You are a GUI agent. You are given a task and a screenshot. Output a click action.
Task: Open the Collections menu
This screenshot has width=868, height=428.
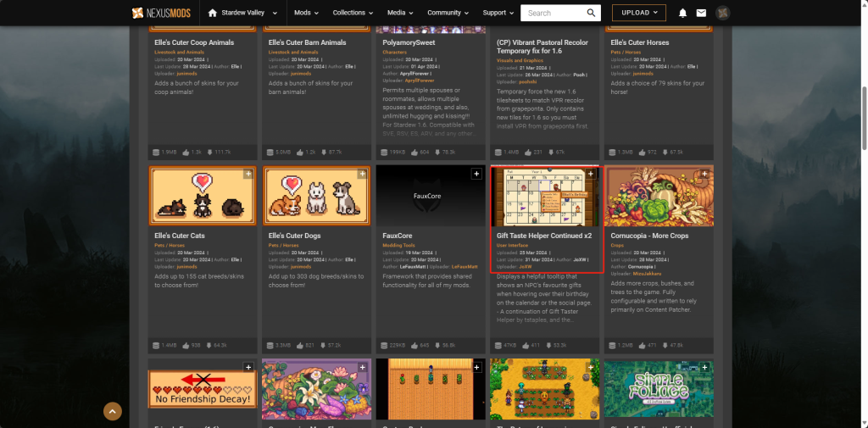[x=353, y=13]
